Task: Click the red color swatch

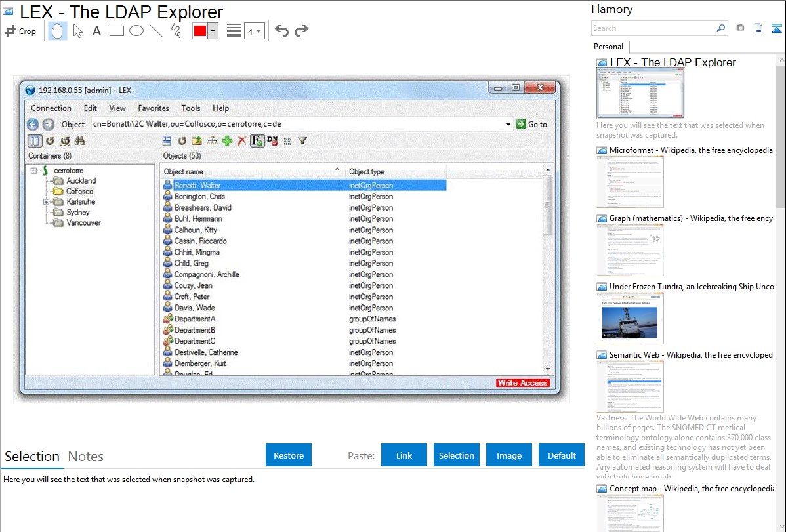Action: click(x=200, y=31)
